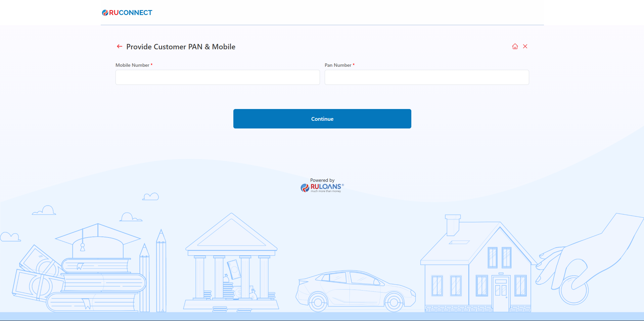This screenshot has height=321, width=644.
Task: Go to home via house icon
Action: [515, 47]
